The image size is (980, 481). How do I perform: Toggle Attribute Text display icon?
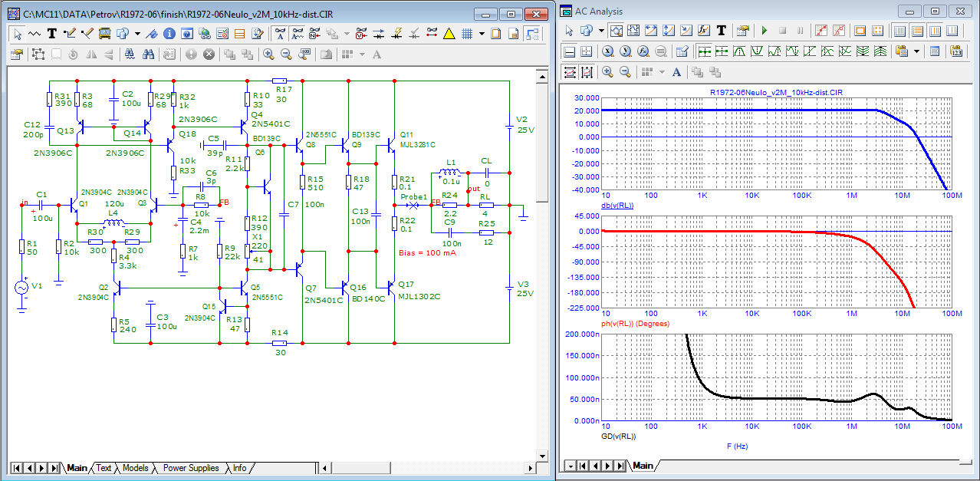[x=279, y=34]
